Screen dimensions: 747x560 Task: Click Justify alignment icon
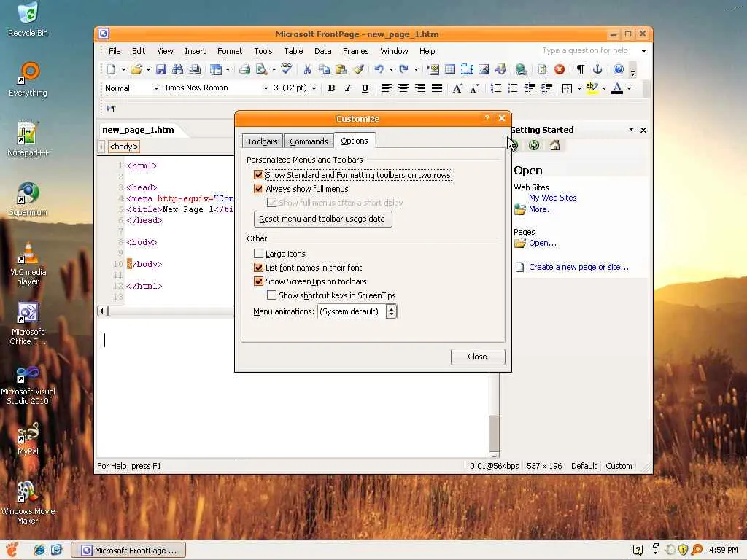[x=437, y=88]
